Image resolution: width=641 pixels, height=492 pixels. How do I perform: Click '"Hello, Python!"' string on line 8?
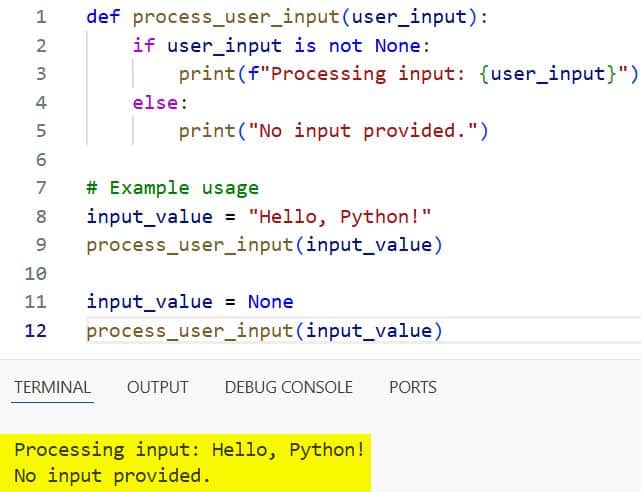click(340, 217)
